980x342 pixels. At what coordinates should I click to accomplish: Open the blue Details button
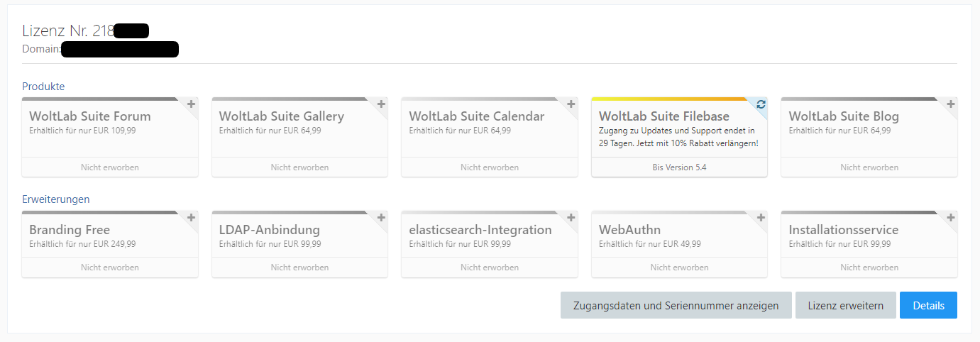point(928,306)
